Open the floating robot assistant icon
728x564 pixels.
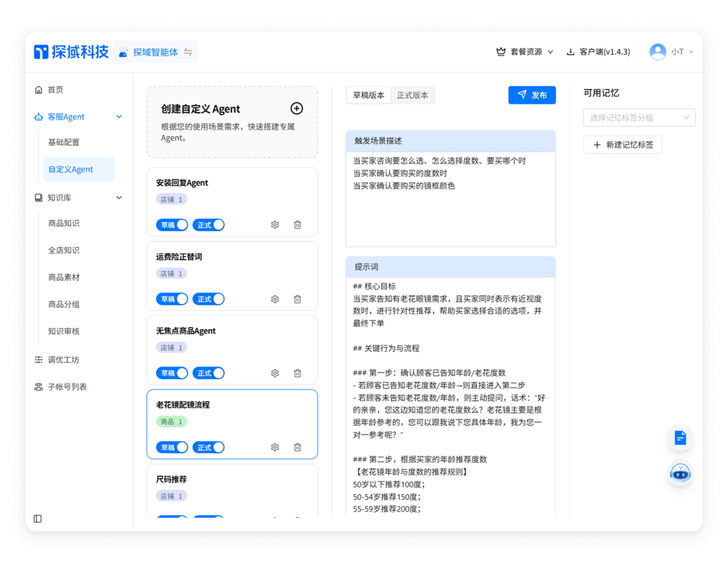(680, 473)
